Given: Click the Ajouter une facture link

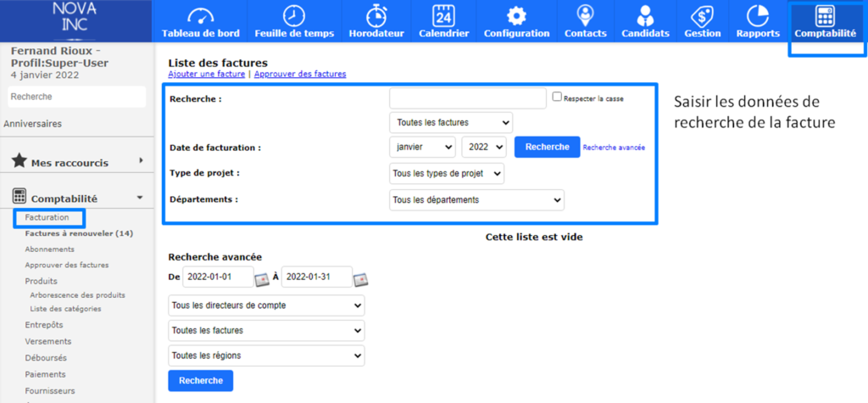Looking at the screenshot, I should pos(207,74).
